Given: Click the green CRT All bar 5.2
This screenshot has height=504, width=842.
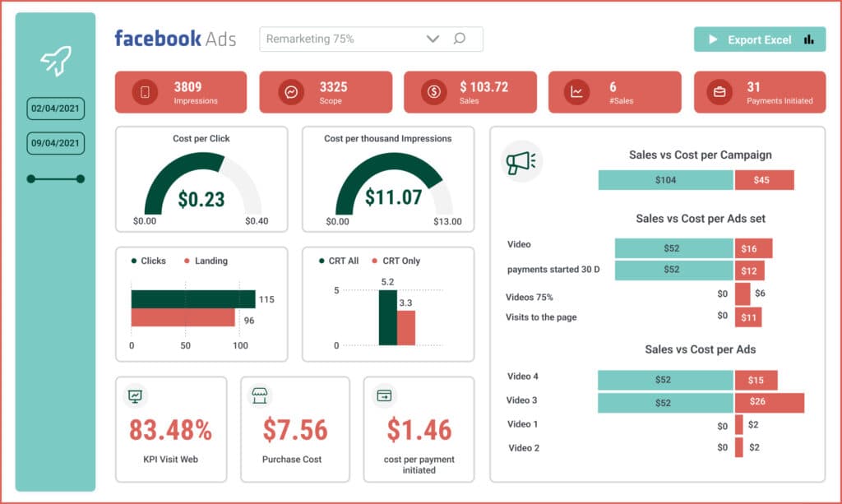Looking at the screenshot, I should click(388, 317).
